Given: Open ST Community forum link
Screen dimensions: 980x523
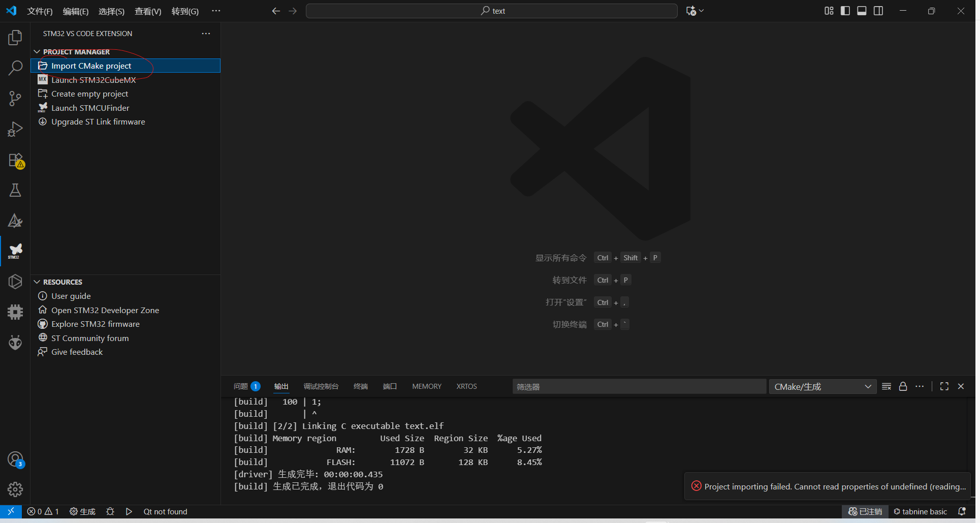Looking at the screenshot, I should [90, 338].
